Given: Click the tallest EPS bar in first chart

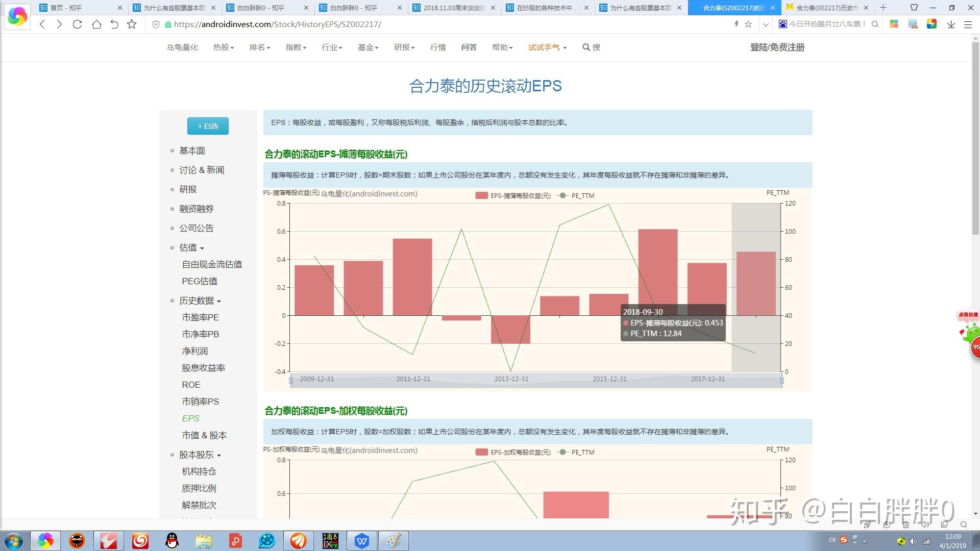Looking at the screenshot, I should (658, 272).
